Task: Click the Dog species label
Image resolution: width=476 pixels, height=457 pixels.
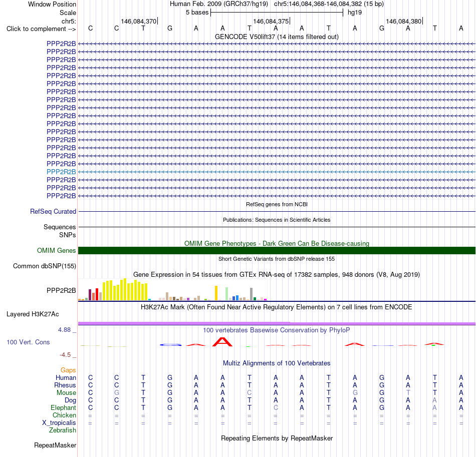Action: tap(70, 400)
